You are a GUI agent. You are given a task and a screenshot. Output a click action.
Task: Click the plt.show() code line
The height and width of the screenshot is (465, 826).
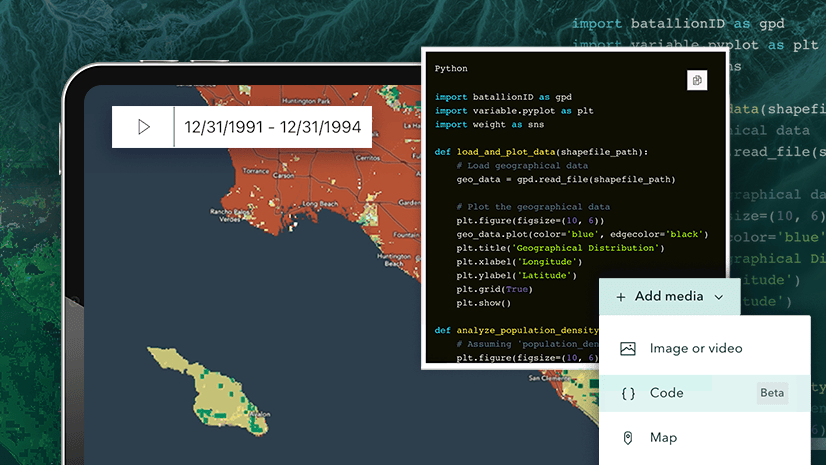pyautogui.click(x=484, y=303)
